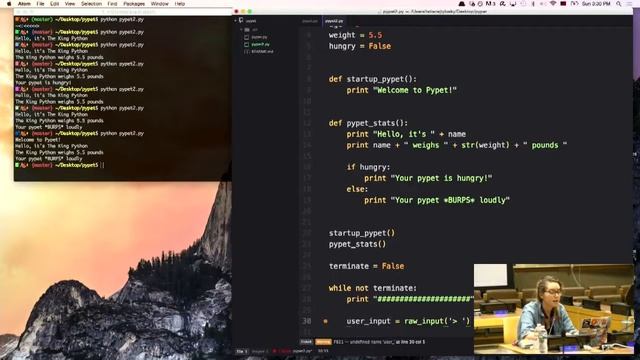Open the Apple menu
640x360 pixels.
coord(9,4)
